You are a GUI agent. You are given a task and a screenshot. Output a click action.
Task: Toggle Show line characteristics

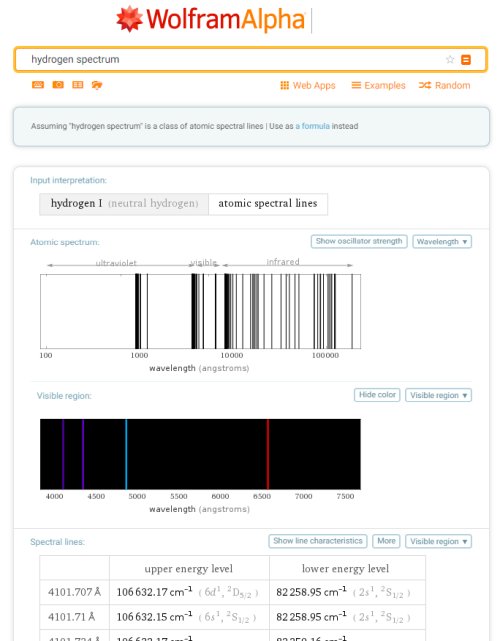(x=318, y=541)
